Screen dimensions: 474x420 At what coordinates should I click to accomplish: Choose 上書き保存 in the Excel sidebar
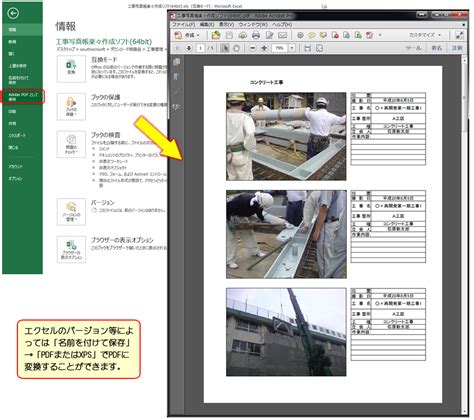coord(22,66)
